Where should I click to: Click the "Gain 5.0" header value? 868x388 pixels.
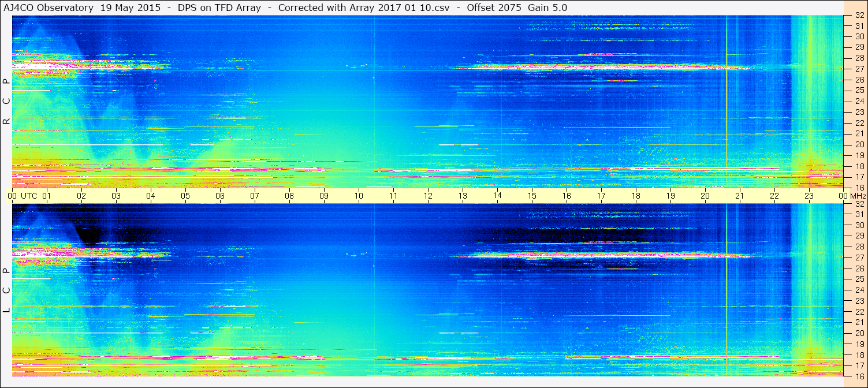coord(547,8)
